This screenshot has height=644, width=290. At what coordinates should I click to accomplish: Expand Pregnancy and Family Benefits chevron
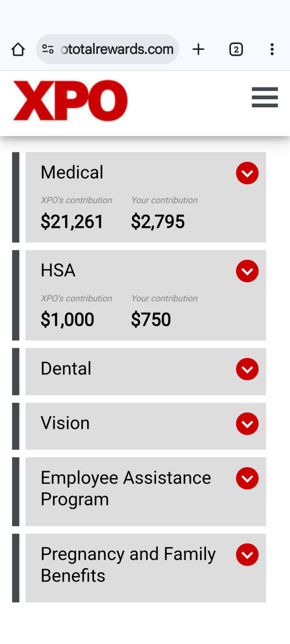coord(247,555)
